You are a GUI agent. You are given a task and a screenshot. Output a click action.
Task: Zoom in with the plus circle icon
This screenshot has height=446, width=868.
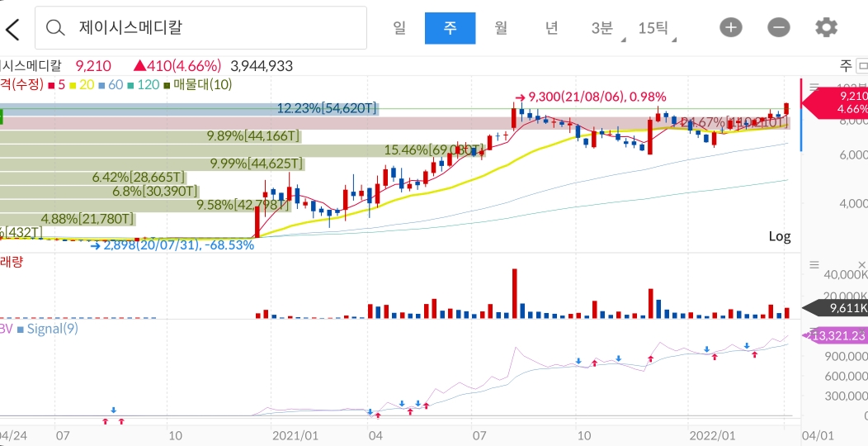[731, 28]
